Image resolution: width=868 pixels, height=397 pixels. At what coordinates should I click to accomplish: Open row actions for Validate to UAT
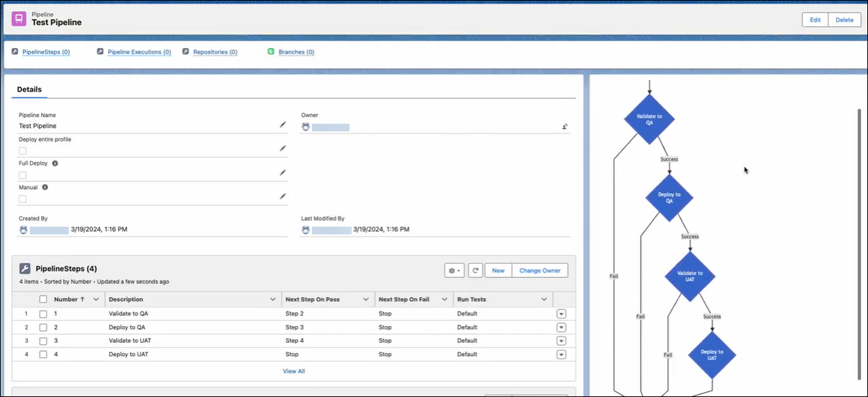coord(562,341)
